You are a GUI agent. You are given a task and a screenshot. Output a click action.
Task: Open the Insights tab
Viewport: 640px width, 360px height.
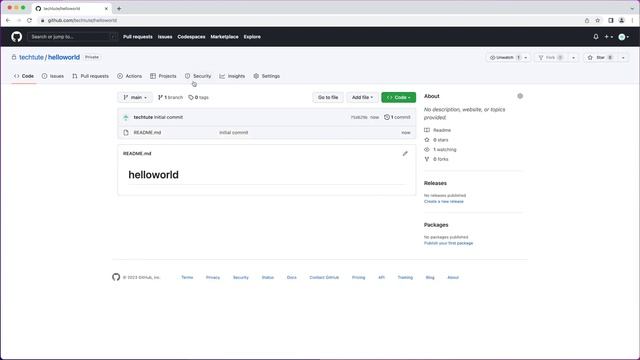point(232,76)
